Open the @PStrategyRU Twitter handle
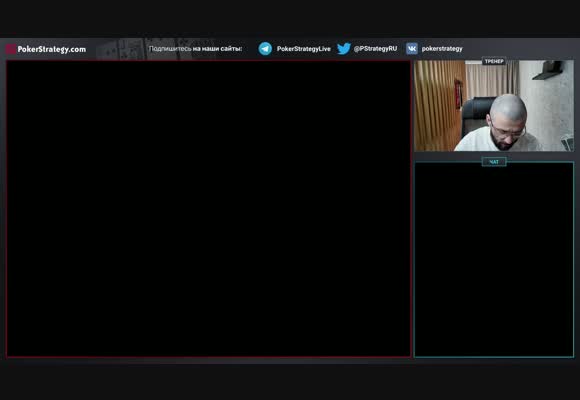This screenshot has width=580, height=400. tap(375, 48)
